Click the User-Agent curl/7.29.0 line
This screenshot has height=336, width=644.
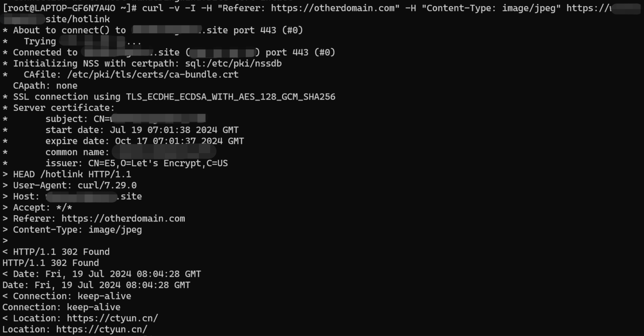point(70,186)
